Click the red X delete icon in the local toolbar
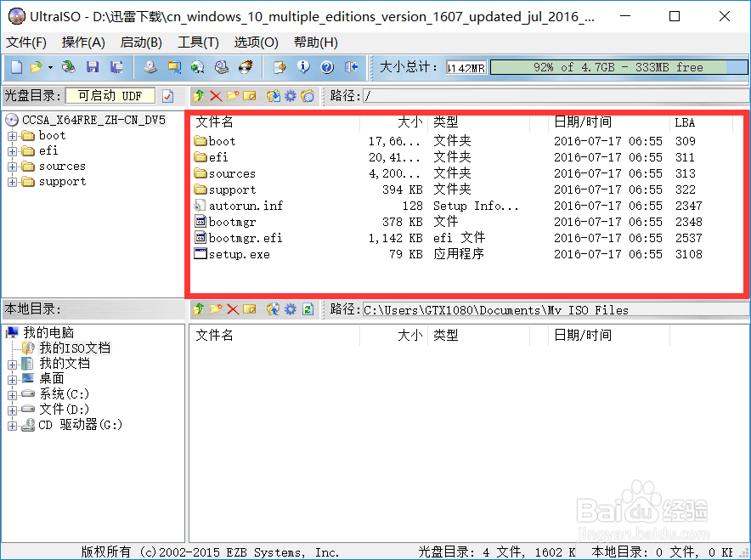Image resolution: width=751 pixels, height=560 pixels. pos(233,309)
